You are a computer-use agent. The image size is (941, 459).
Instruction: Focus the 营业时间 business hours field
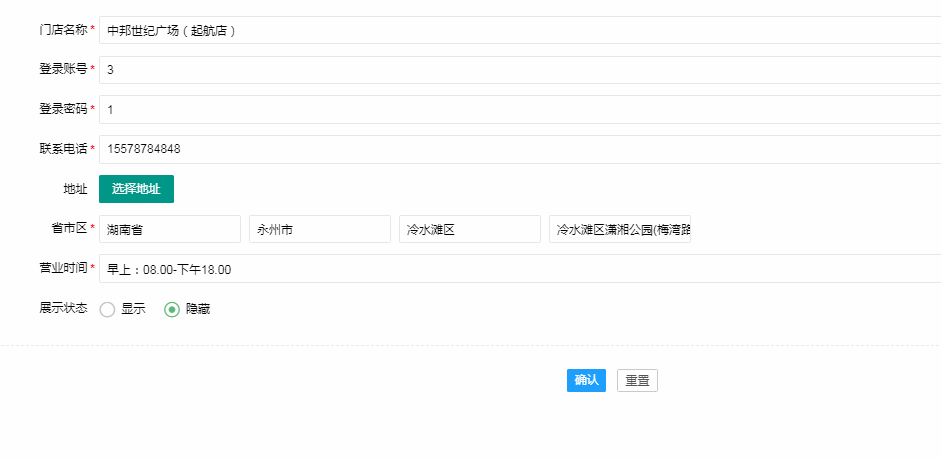(520, 269)
